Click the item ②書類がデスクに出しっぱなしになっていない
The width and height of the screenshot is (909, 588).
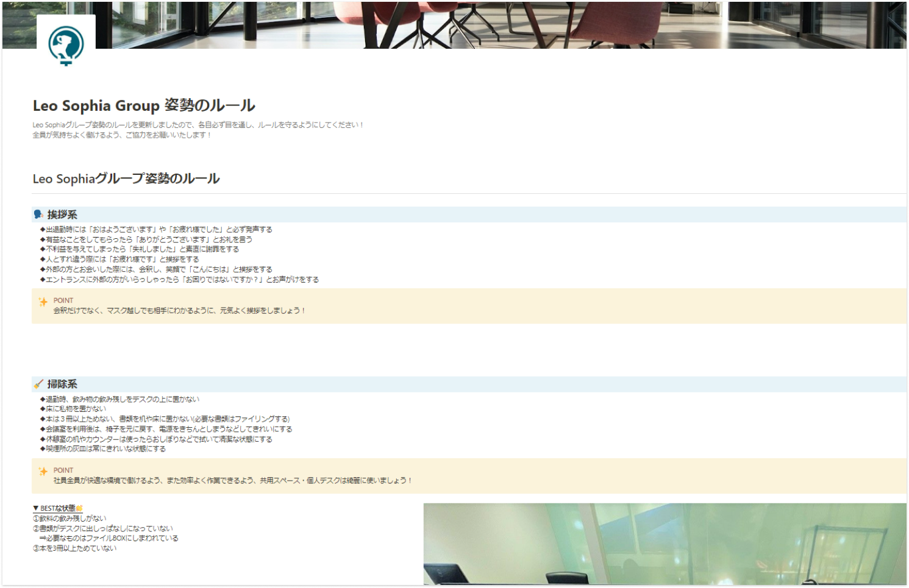point(102,529)
